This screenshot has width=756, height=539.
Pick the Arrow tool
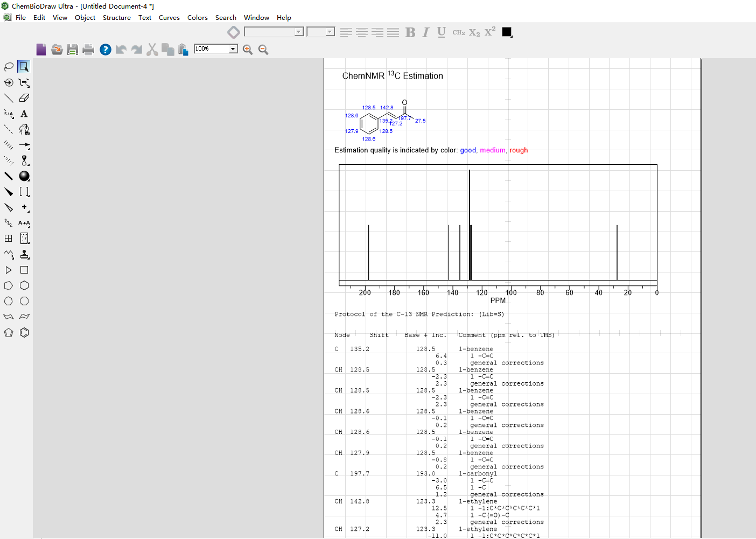point(24,145)
